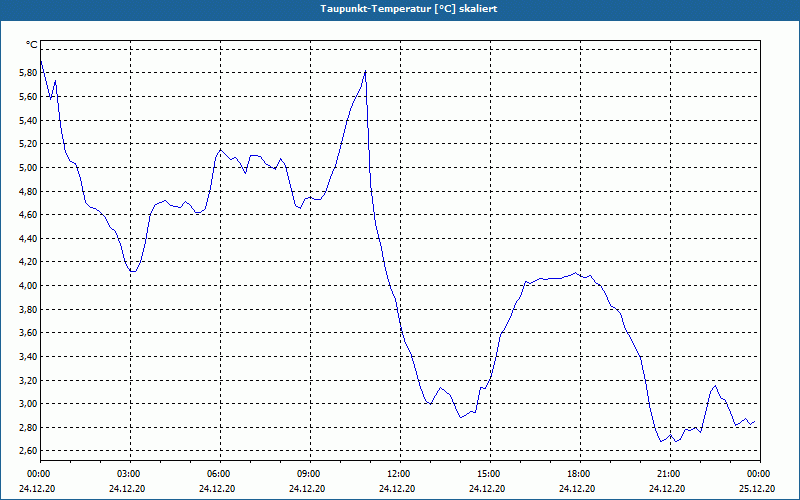The width and height of the screenshot is (800, 500).
Task: Click the '°C' unit label on the axis
Action: [x=32, y=45]
